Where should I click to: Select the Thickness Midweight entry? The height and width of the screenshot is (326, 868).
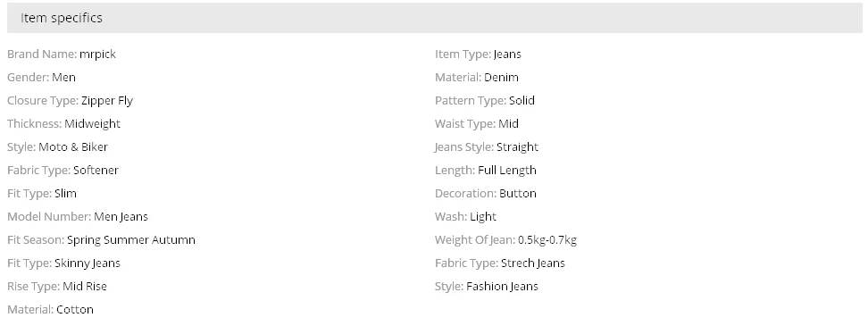pos(63,124)
